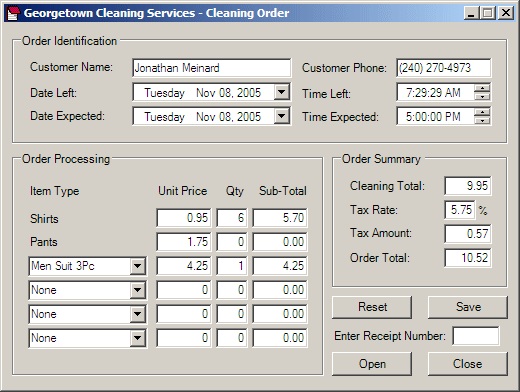Screen dimensions: 520x392
Task: Click the Men Suit 3Pc quantity field
Action: (232, 266)
